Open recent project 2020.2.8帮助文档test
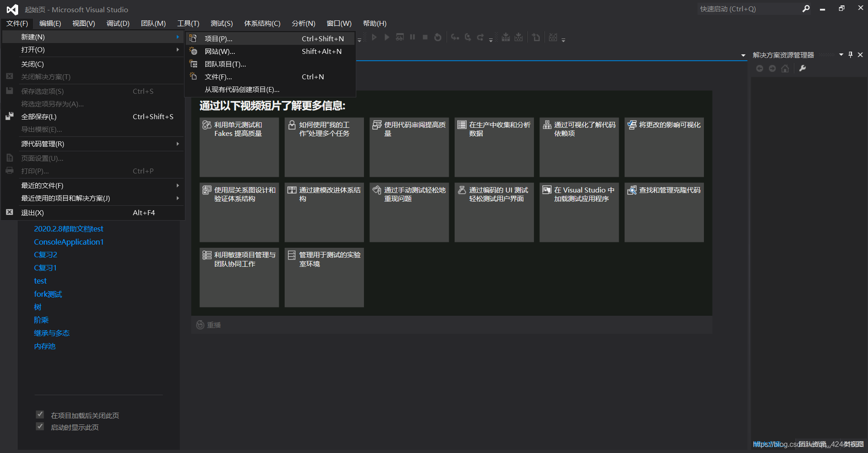This screenshot has width=868, height=453. click(68, 229)
